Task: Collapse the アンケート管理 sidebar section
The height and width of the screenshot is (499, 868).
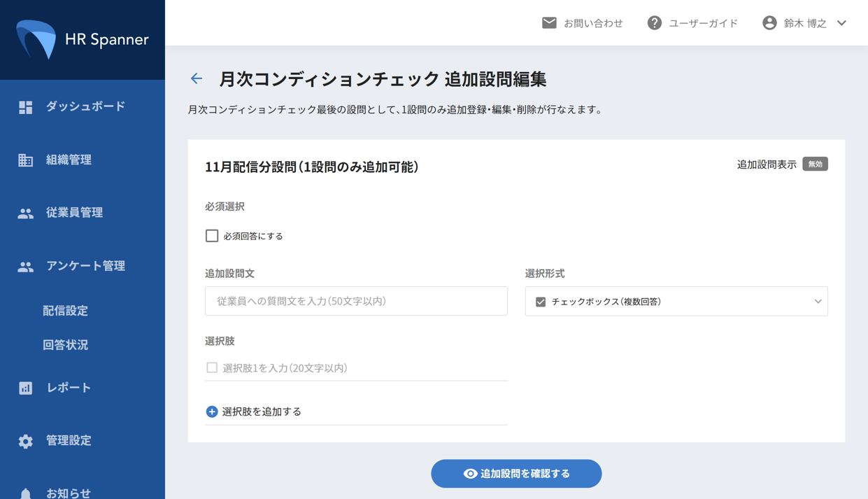Action: point(85,266)
